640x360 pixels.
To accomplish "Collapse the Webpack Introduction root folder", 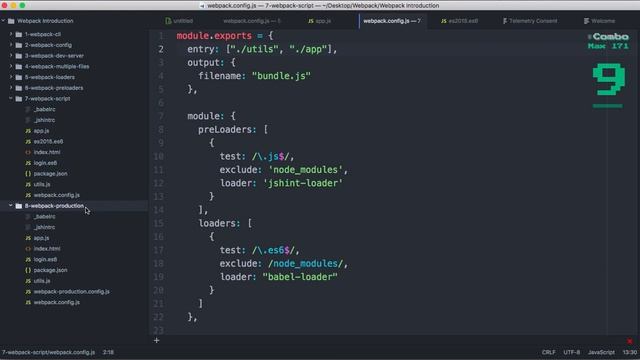I will tap(3, 21).
